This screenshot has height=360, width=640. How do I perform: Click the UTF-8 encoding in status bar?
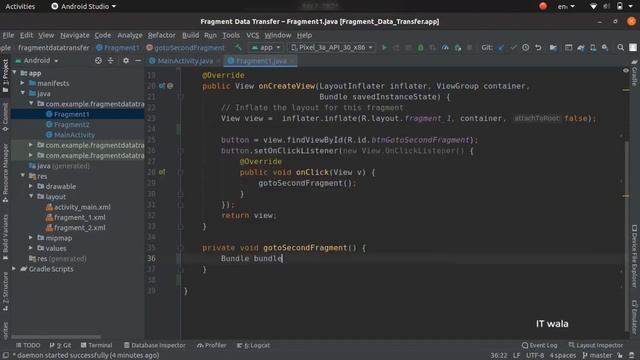pyautogui.click(x=535, y=356)
